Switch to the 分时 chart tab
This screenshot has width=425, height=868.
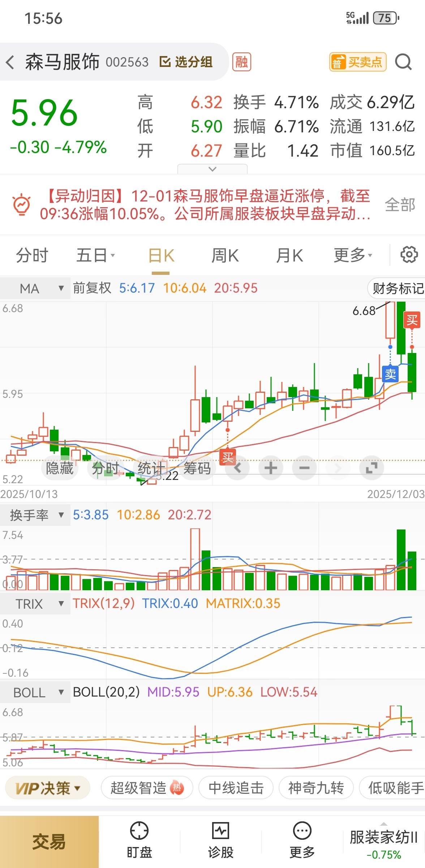click(x=32, y=255)
